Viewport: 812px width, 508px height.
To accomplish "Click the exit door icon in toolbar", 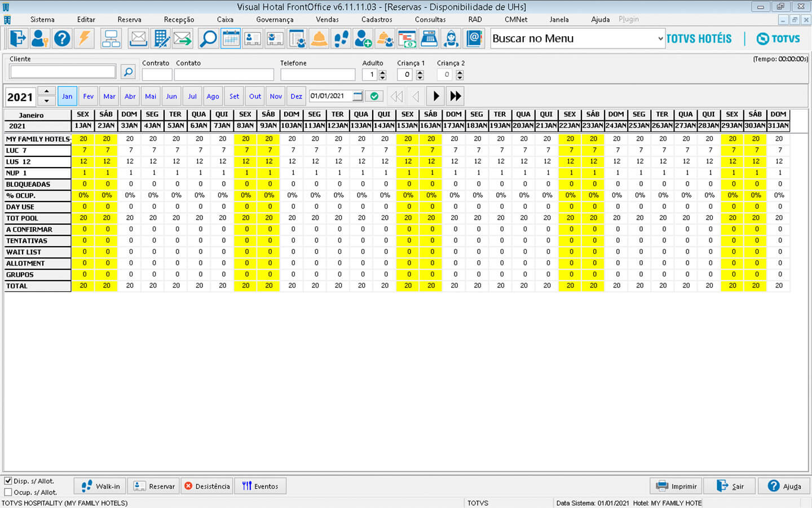I will (x=17, y=39).
